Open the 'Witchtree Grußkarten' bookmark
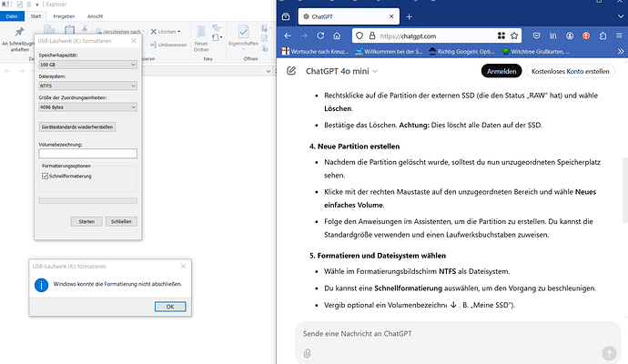The height and width of the screenshot is (364, 628). (535, 51)
